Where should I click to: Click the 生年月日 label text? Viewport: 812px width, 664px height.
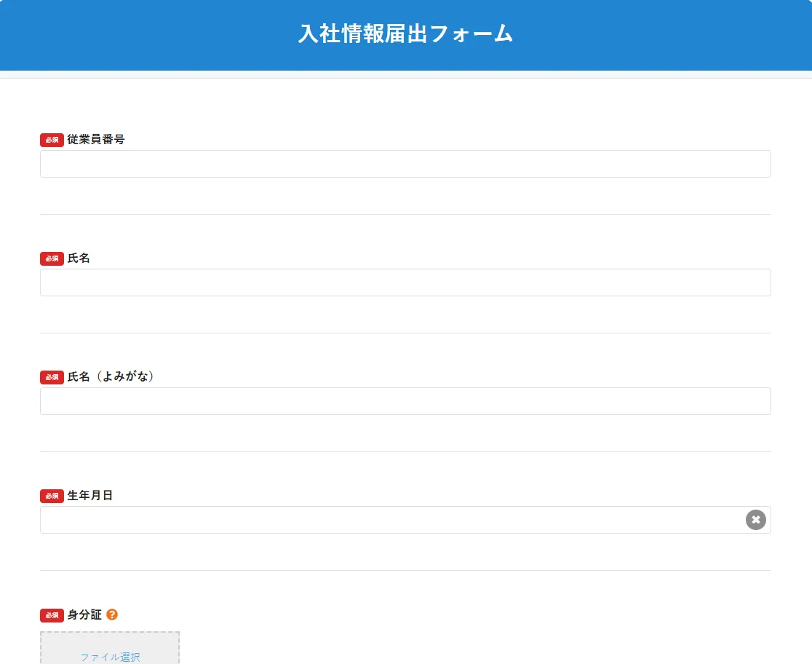(90, 496)
